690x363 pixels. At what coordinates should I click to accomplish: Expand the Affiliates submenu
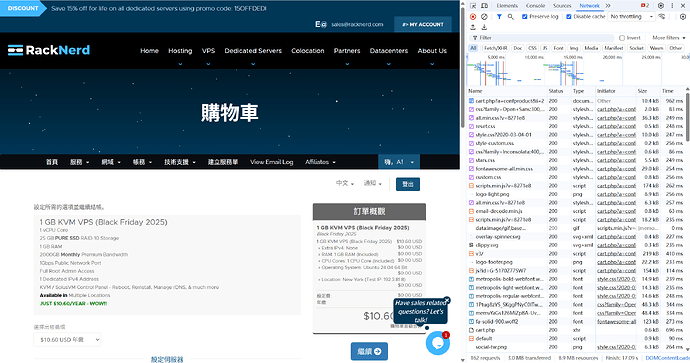tap(320, 162)
